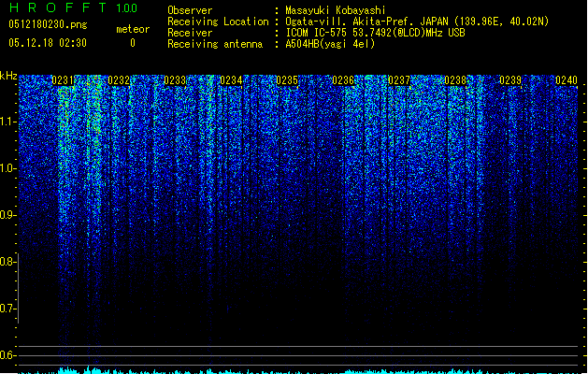Click observer name Masayuki Kobayashi

336,10
